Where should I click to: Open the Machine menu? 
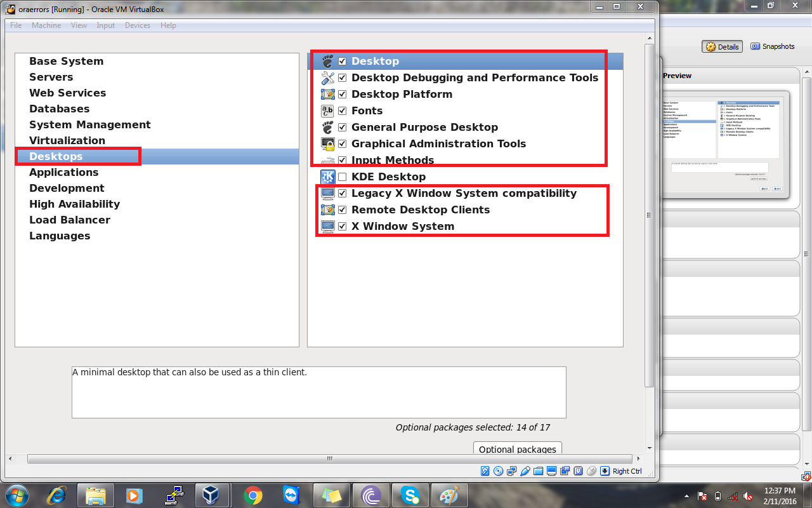click(46, 25)
